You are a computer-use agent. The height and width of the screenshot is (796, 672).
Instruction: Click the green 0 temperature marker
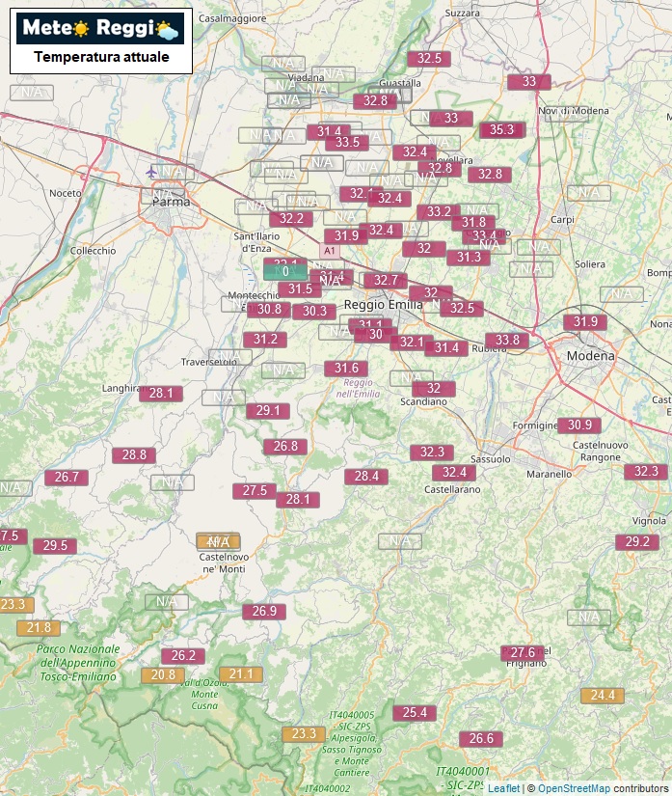tap(285, 272)
